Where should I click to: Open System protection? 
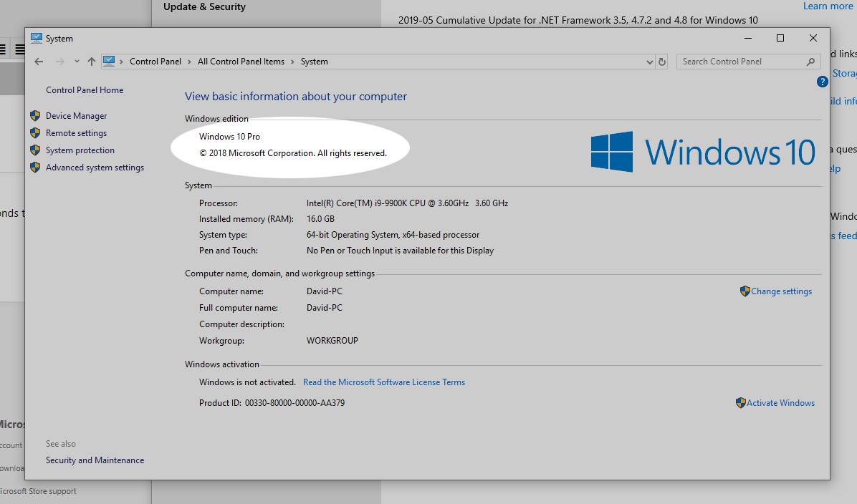(80, 150)
